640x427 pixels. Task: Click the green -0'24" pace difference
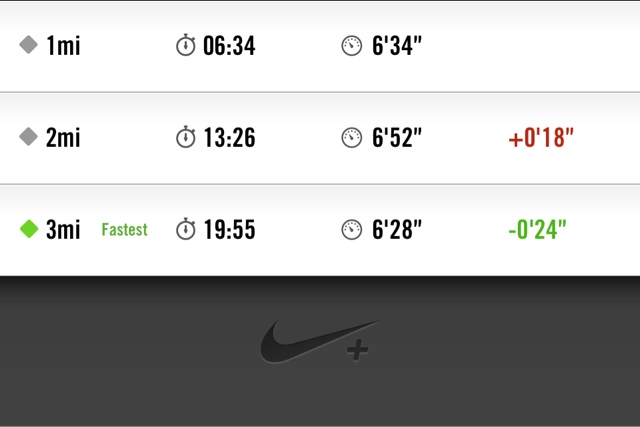pos(538,229)
